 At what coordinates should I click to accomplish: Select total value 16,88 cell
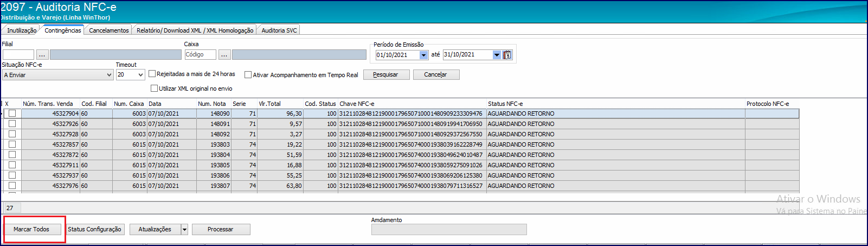[280, 165]
